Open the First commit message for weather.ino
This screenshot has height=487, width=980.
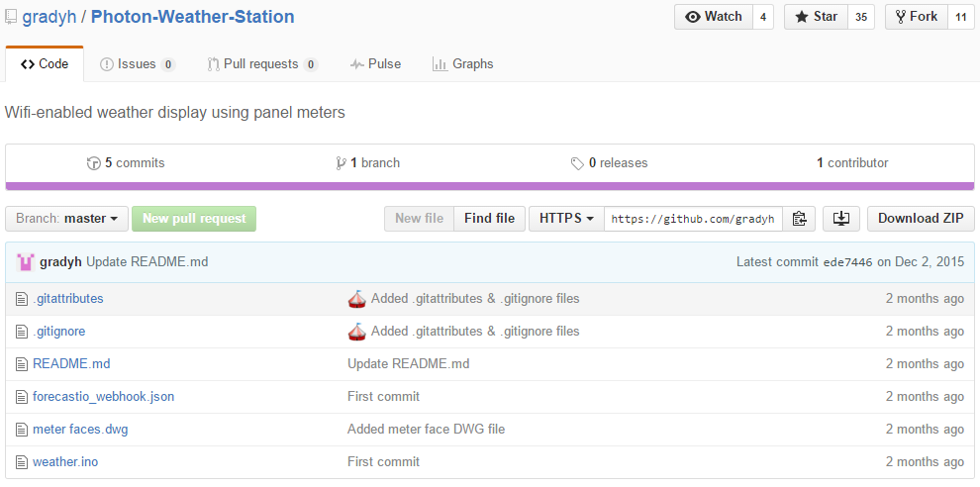click(x=384, y=462)
